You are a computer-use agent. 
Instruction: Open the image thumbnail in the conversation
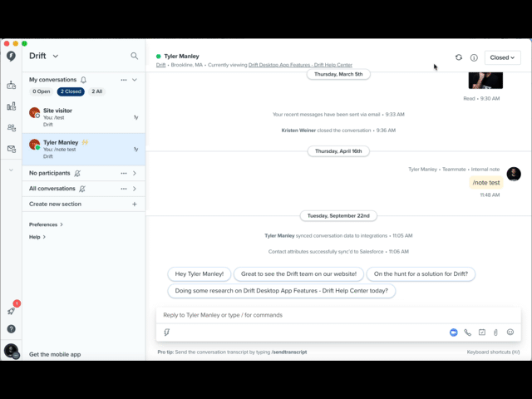pyautogui.click(x=485, y=81)
